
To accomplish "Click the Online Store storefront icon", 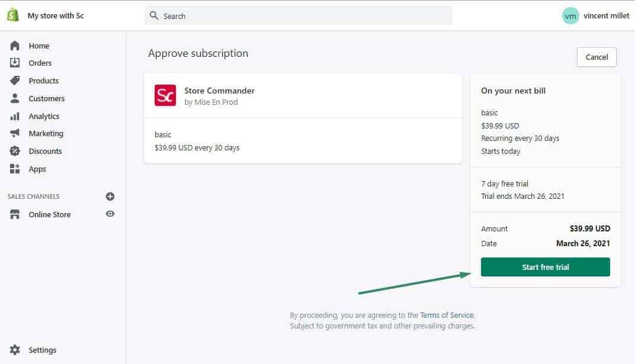I will coord(15,214).
